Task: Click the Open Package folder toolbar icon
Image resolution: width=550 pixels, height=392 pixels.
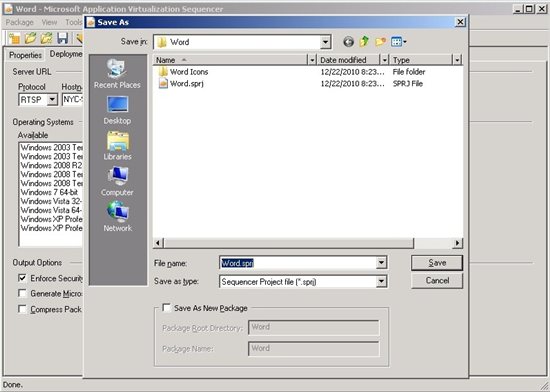Action: tap(31, 38)
